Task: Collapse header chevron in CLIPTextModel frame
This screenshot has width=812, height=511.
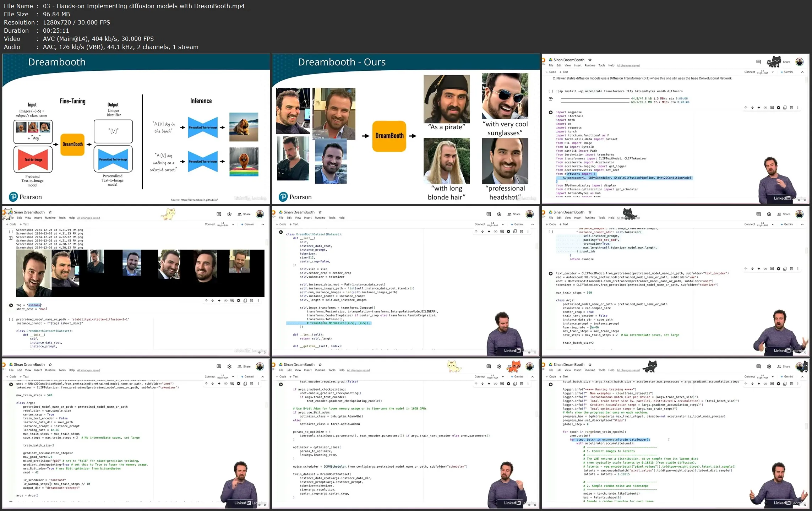Action: (802, 224)
